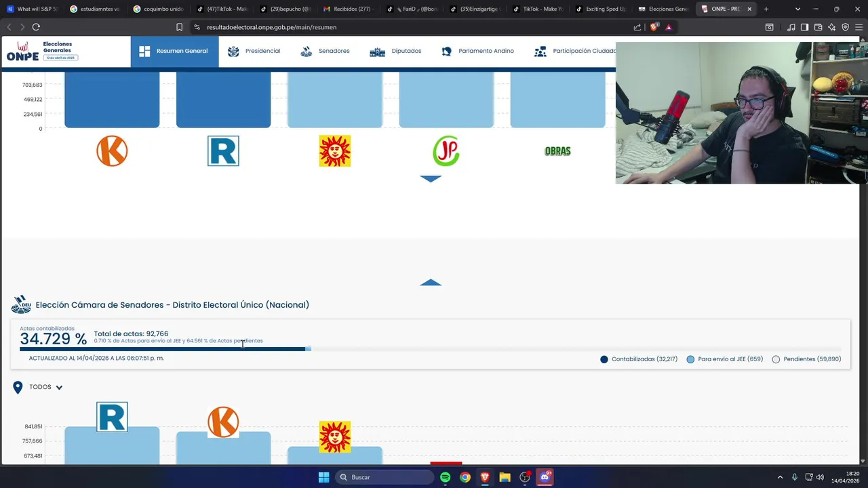The height and width of the screenshot is (488, 868).
Task: Open the Brave wallet toolbar icon
Action: [818, 27]
